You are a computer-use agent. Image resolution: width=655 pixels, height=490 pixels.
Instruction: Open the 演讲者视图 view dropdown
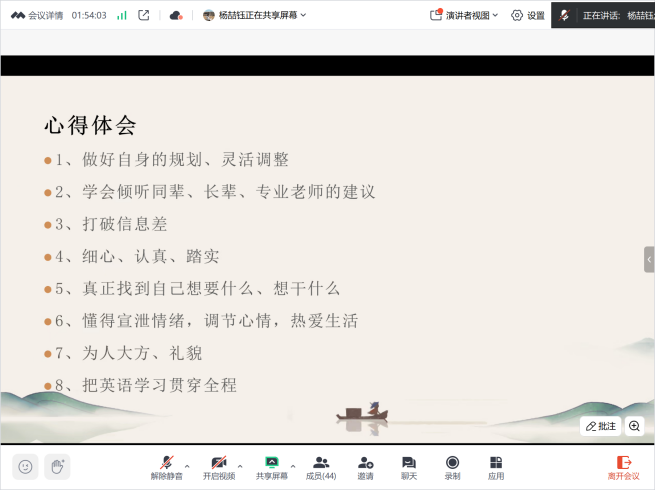coord(465,15)
